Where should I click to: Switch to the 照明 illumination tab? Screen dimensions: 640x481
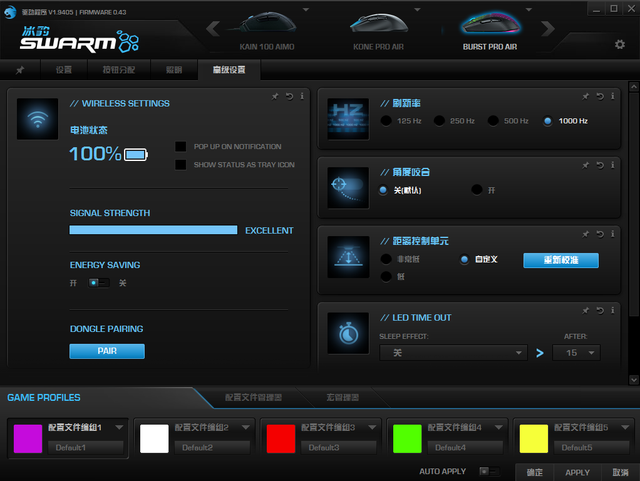pos(174,70)
